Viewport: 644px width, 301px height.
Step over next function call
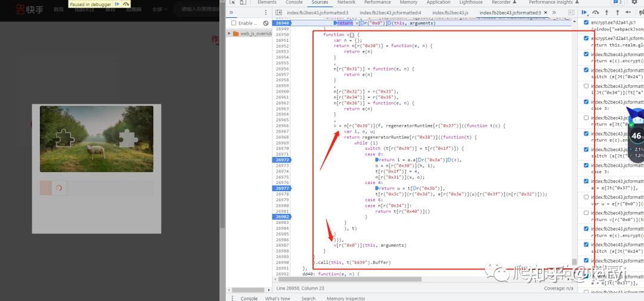[596, 13]
